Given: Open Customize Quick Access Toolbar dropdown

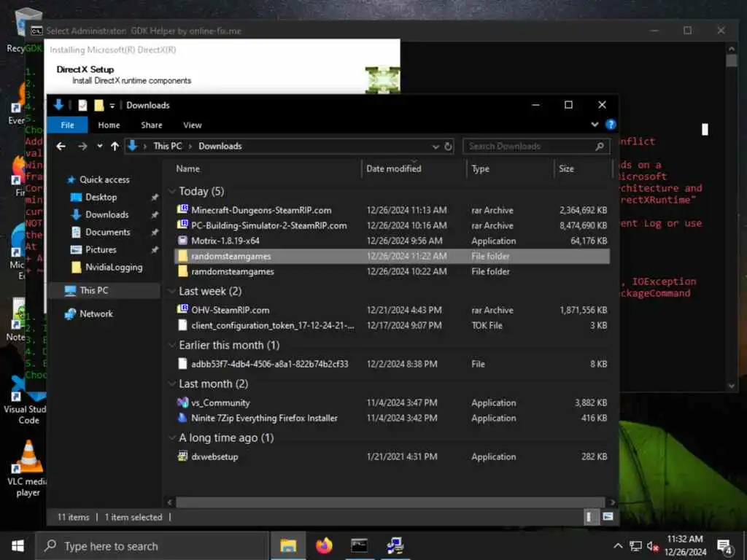Looking at the screenshot, I should coord(112,106).
